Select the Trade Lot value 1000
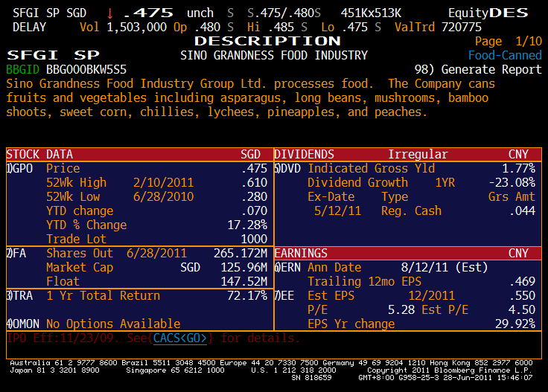Viewport: 548px width, 392px height. click(254, 240)
